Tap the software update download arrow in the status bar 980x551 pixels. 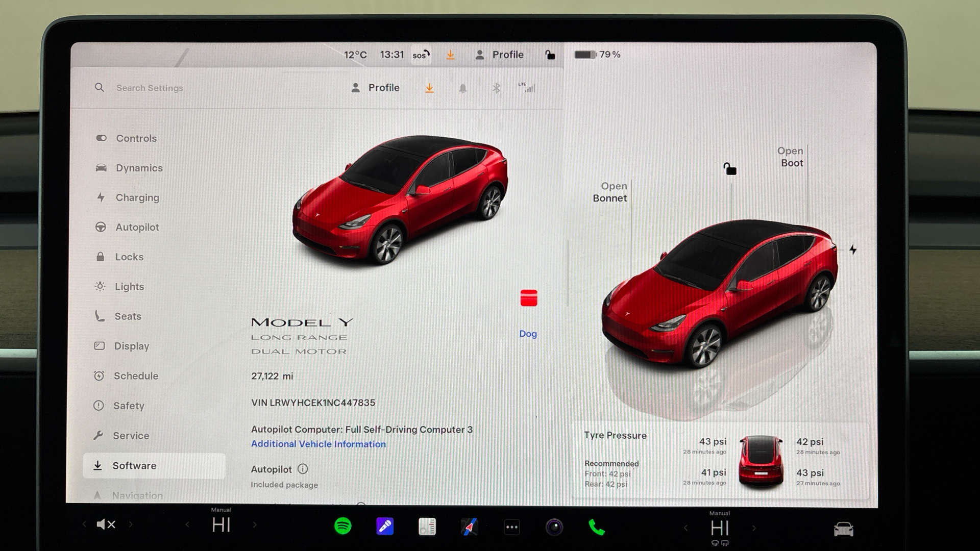click(450, 55)
